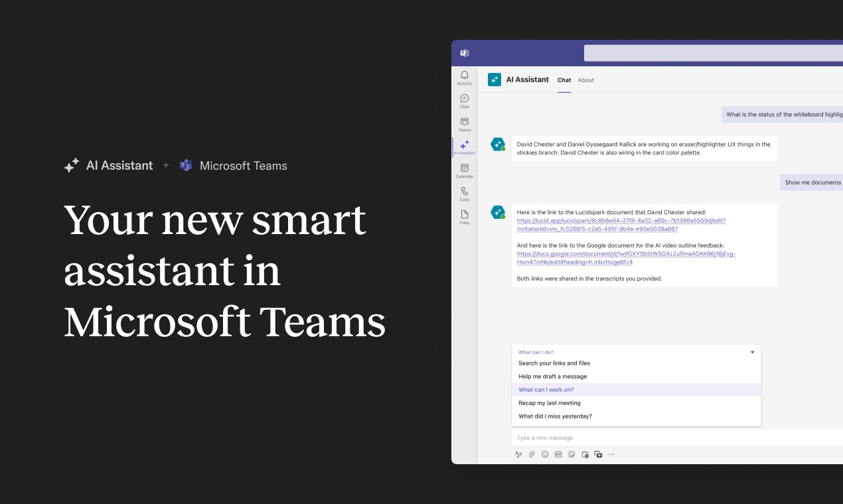843x504 pixels.
Task: Click the 'Show me documents' sent message
Action: [x=811, y=182]
